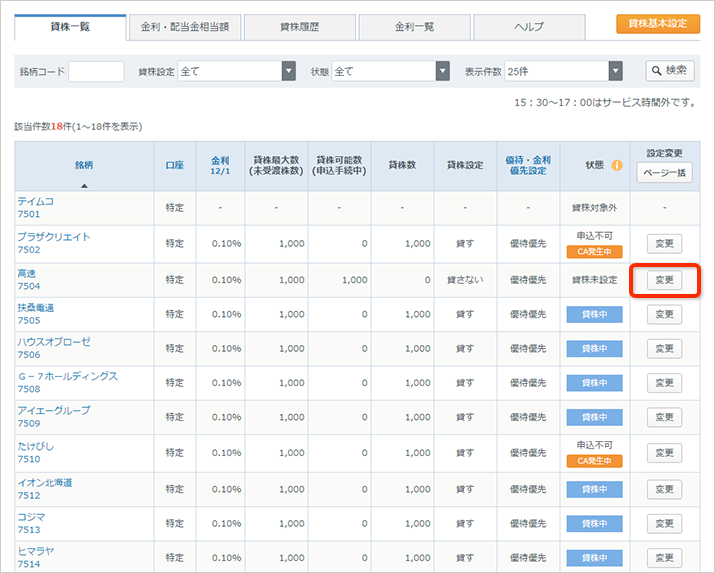Click into the 銘柄コード input field
Screen dimensions: 715x573
[96, 71]
